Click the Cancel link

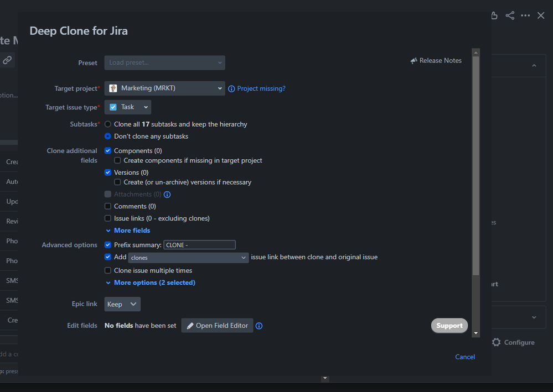(465, 357)
